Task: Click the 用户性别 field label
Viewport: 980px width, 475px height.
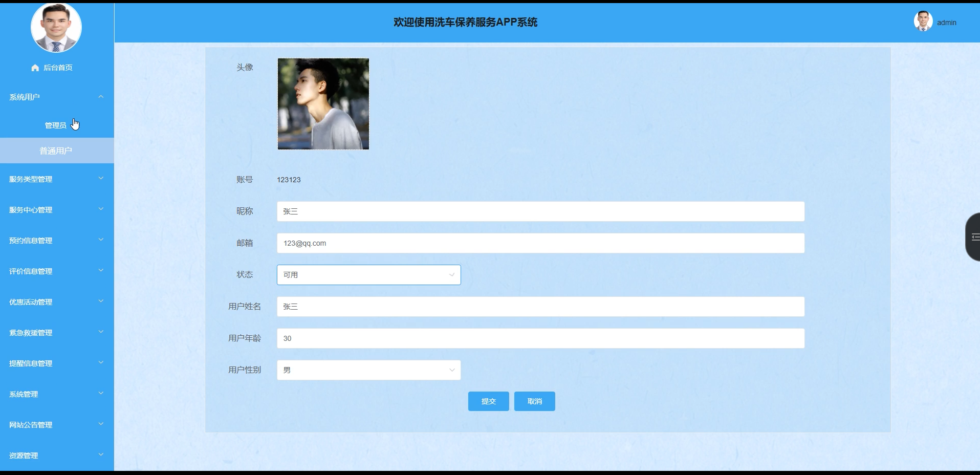Action: (x=245, y=370)
